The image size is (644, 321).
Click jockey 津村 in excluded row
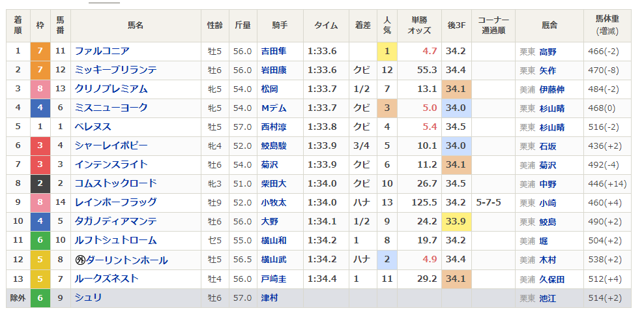coord(269,298)
